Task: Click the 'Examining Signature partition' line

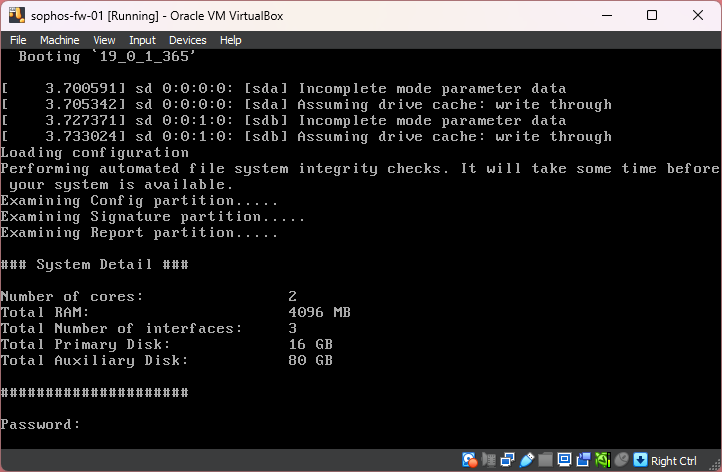Action: pos(152,216)
